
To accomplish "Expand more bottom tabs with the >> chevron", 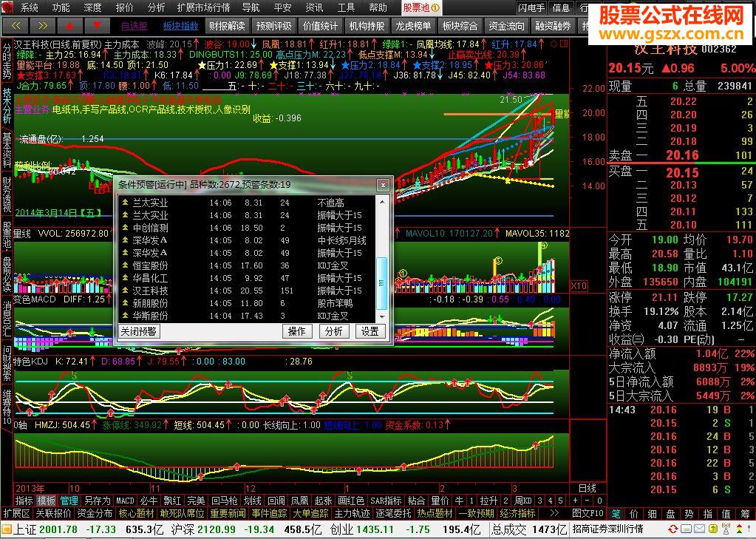I will (x=554, y=513).
